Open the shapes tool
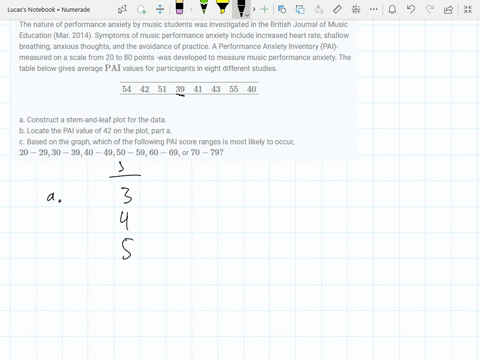 (282, 9)
